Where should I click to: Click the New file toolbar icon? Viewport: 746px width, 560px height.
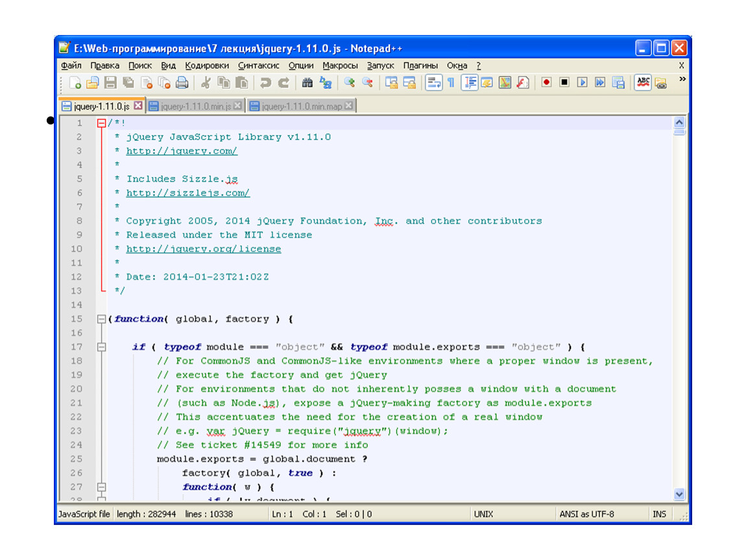point(75,82)
